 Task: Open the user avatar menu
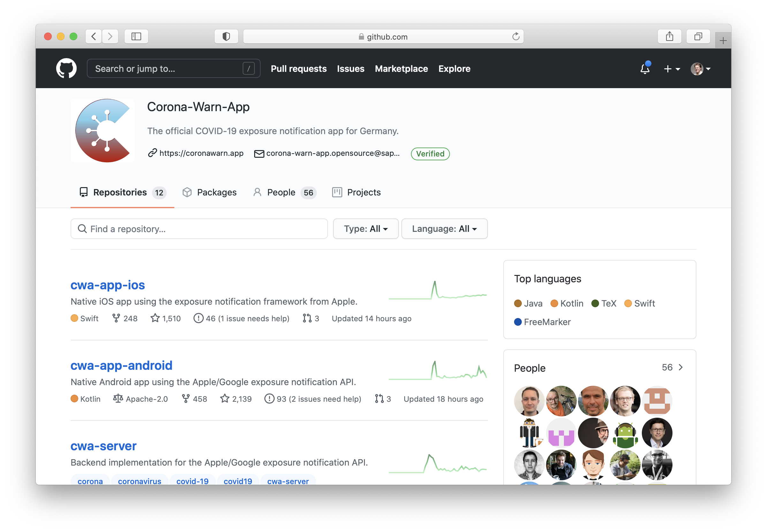click(700, 69)
